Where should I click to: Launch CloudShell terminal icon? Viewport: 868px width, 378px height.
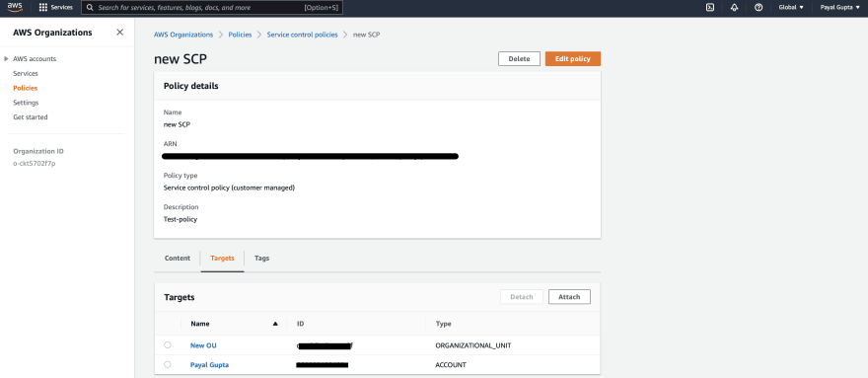[709, 8]
